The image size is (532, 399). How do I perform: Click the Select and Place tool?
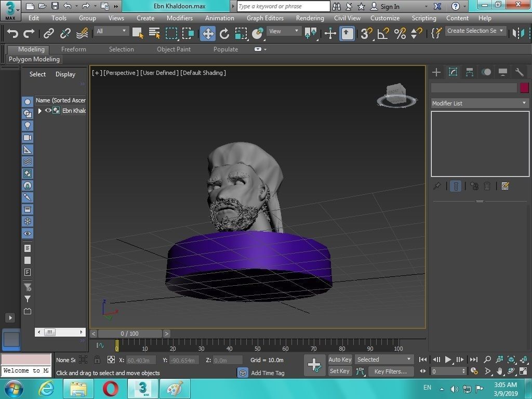tap(258, 33)
